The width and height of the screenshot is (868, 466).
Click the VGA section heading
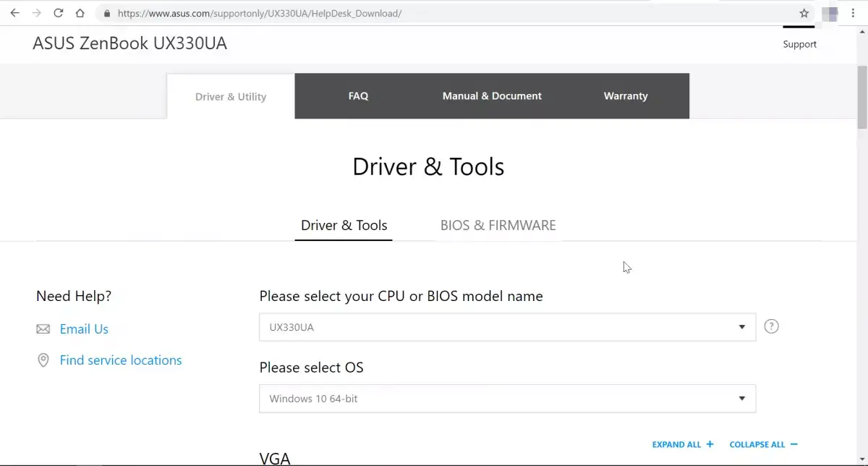[275, 458]
